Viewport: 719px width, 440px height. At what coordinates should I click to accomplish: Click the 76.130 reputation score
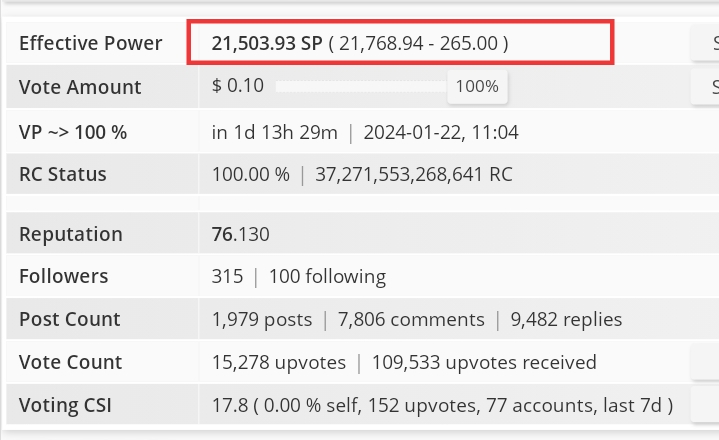(x=240, y=234)
